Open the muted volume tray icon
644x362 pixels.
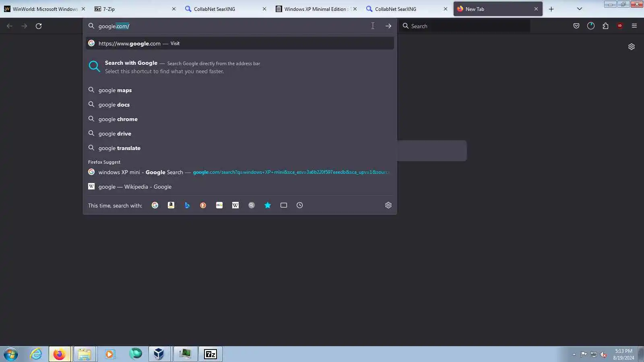603,354
